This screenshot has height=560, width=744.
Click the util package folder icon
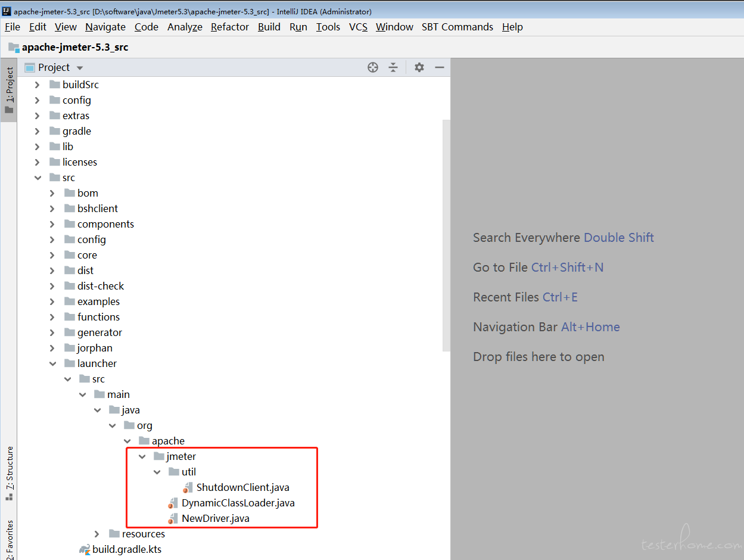(173, 472)
